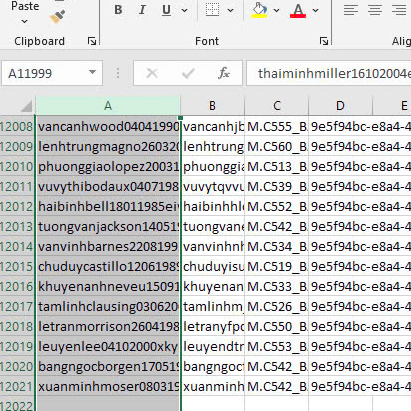Image resolution: width=411 pixels, height=411 pixels.
Task: Apply the red font color
Action: pos(298,10)
